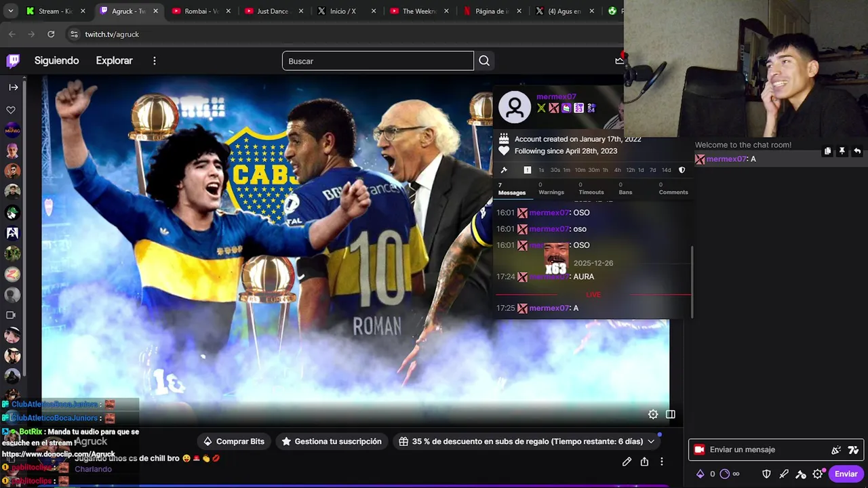Open the Siguiendo page
This screenshot has height=488, width=868.
click(57, 60)
